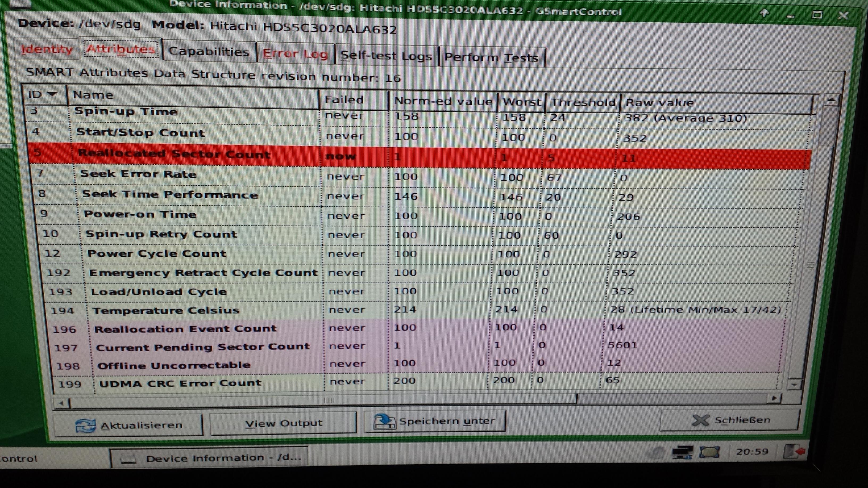Click the horizontal scrollbar right arrow

pos(774,398)
